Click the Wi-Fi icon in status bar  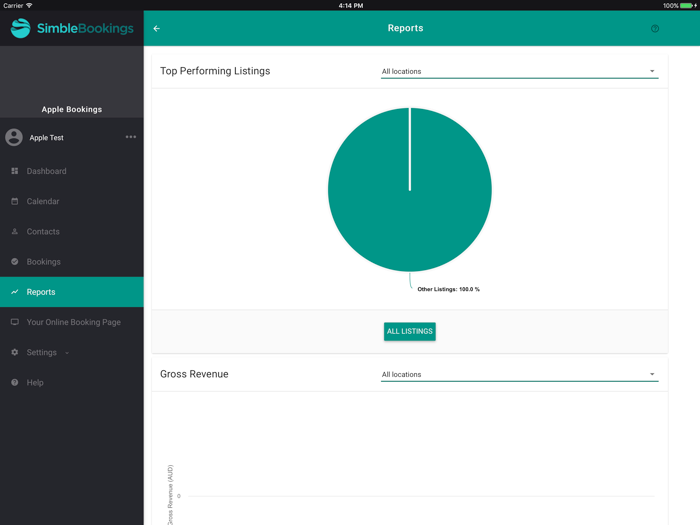click(29, 5)
